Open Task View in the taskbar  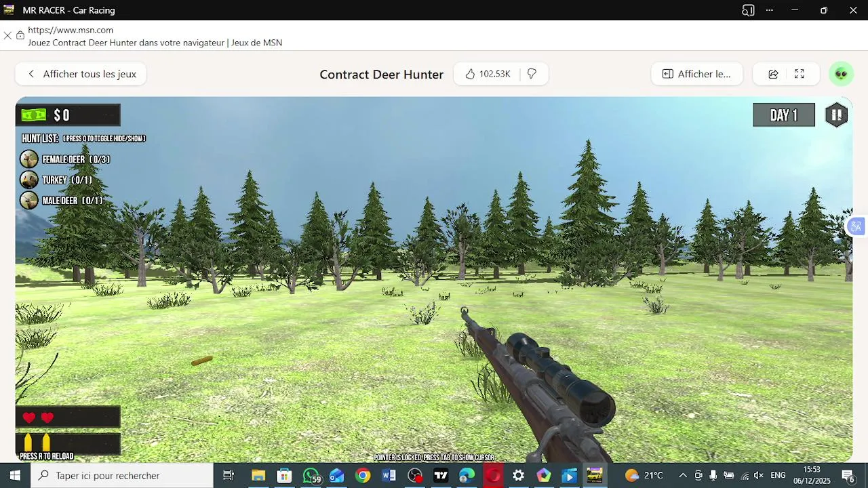click(229, 476)
